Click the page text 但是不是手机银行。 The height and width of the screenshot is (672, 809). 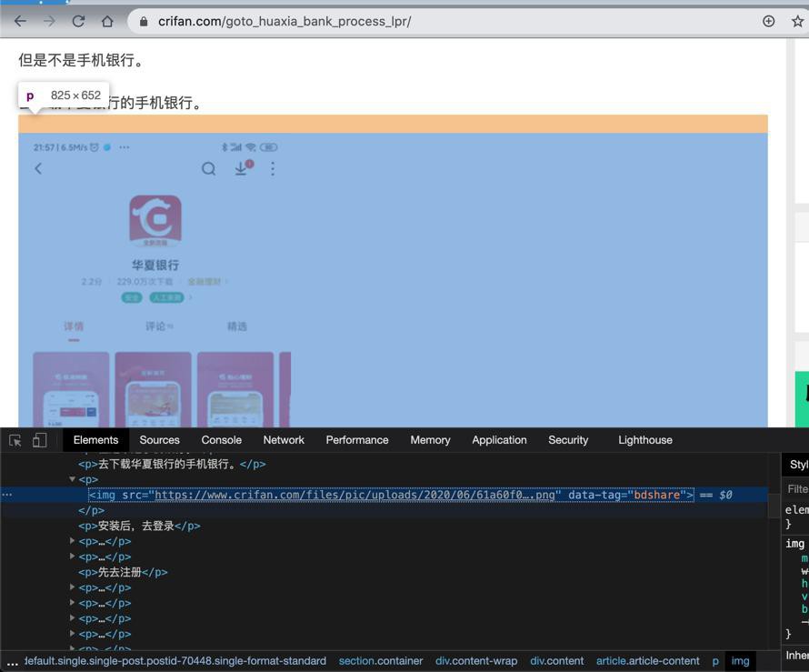(x=81, y=60)
